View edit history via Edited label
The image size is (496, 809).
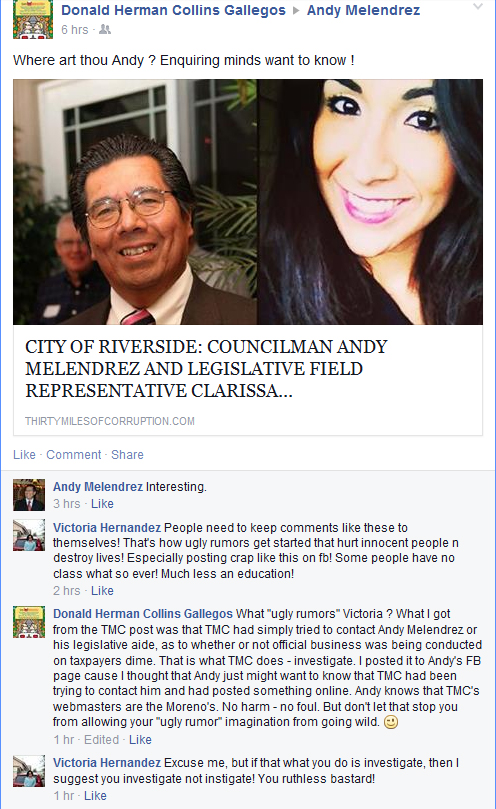click(102, 740)
